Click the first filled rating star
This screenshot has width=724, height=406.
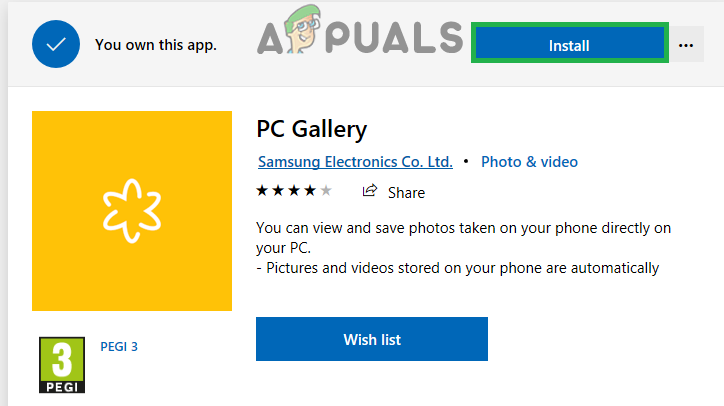click(262, 190)
